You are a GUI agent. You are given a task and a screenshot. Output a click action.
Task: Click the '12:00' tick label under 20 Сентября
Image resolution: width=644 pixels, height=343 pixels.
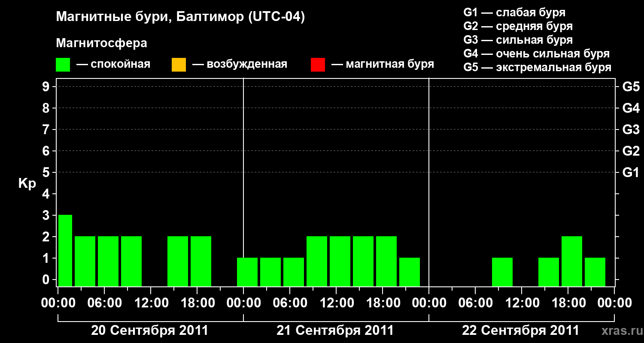(151, 303)
